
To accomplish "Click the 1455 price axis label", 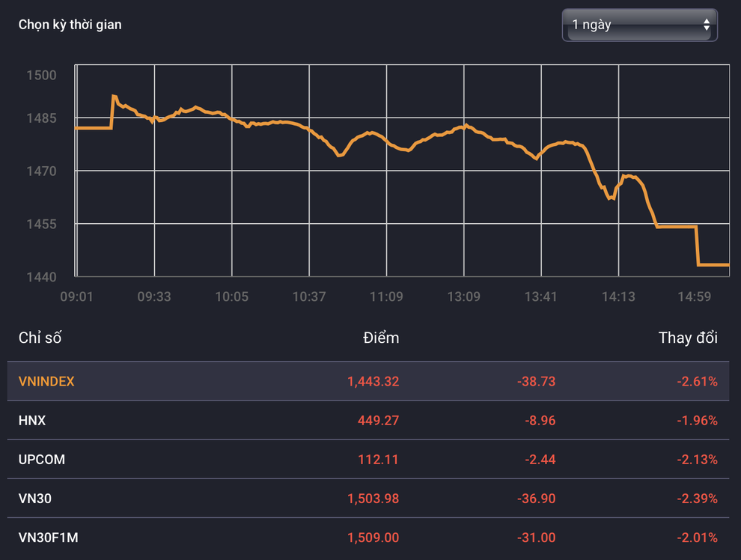I will [41, 224].
